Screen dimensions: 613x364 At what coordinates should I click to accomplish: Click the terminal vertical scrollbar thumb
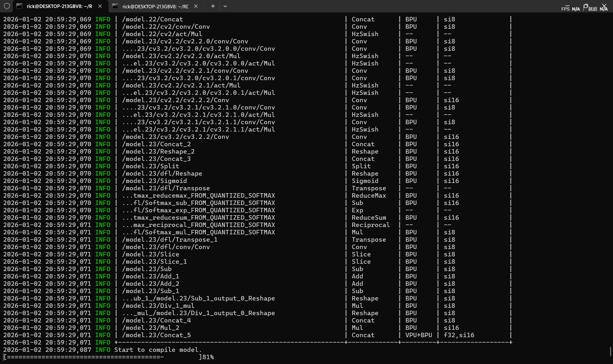click(610, 351)
